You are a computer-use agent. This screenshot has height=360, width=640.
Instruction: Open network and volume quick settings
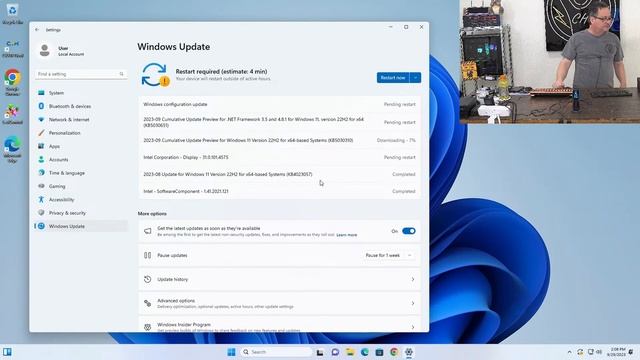595,352
